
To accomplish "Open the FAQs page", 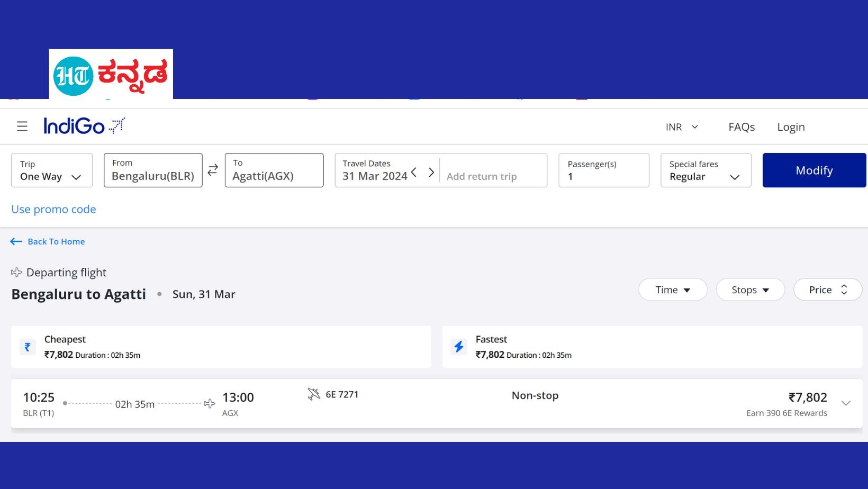I will (x=742, y=127).
